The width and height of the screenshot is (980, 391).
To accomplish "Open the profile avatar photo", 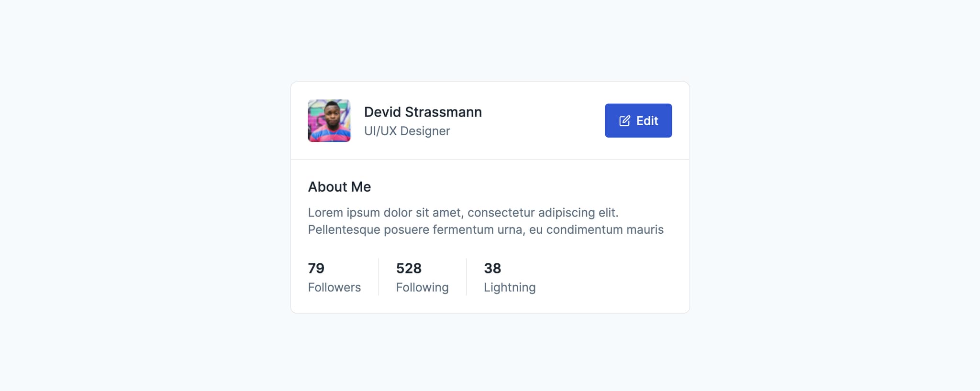I will [x=329, y=120].
